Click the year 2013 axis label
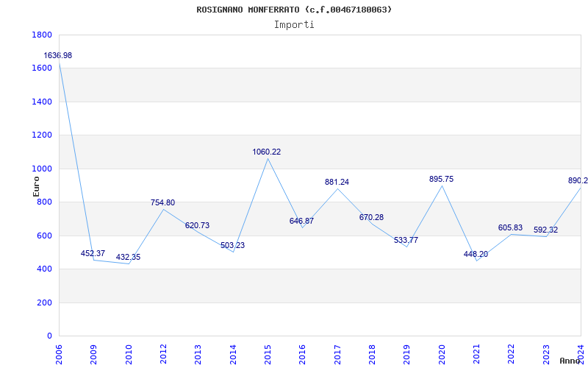This screenshot has width=588, height=368. pos(198,354)
